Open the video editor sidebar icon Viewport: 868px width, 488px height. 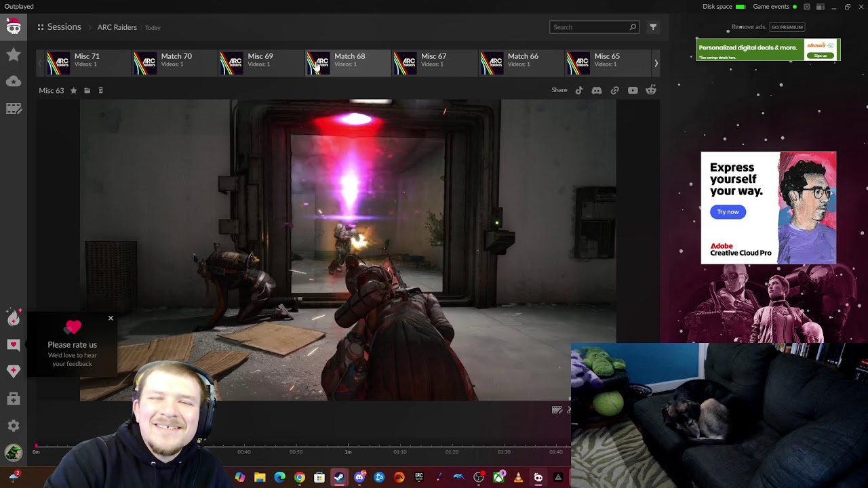tap(13, 108)
